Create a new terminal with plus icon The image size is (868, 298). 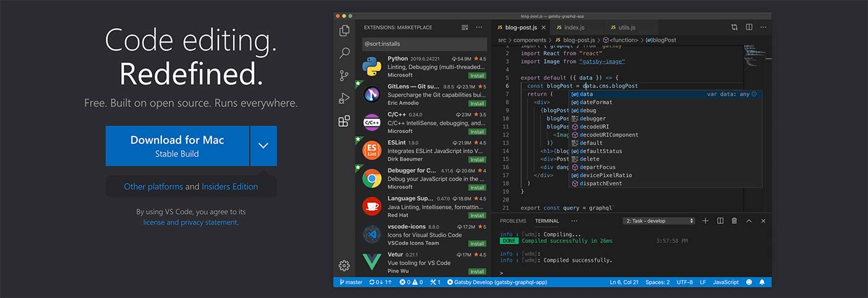[705, 221]
